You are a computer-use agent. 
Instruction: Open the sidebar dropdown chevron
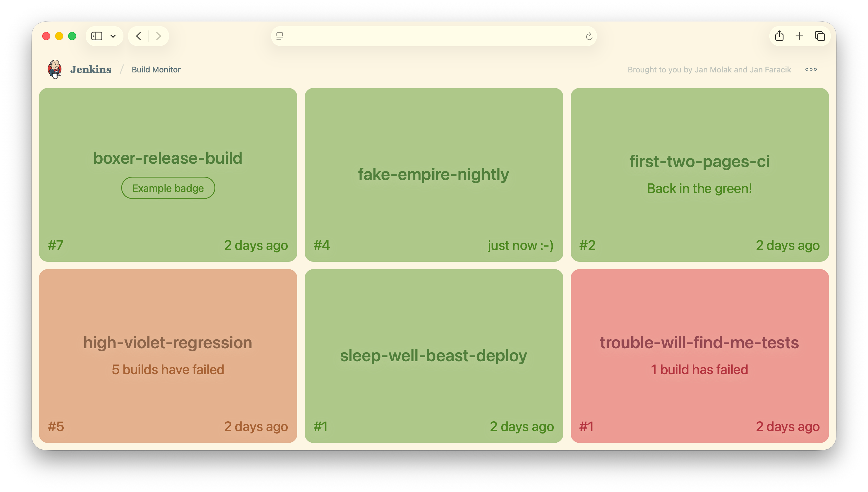click(x=113, y=36)
